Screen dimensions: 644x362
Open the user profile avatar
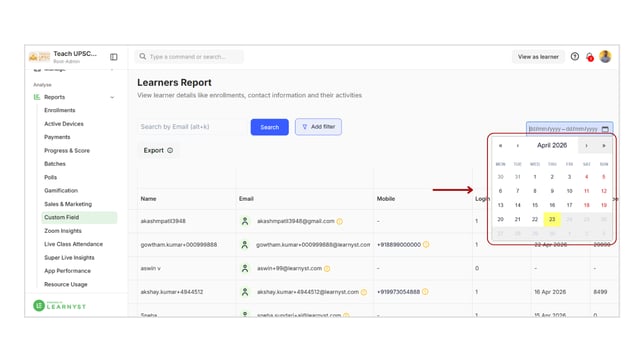coord(605,56)
